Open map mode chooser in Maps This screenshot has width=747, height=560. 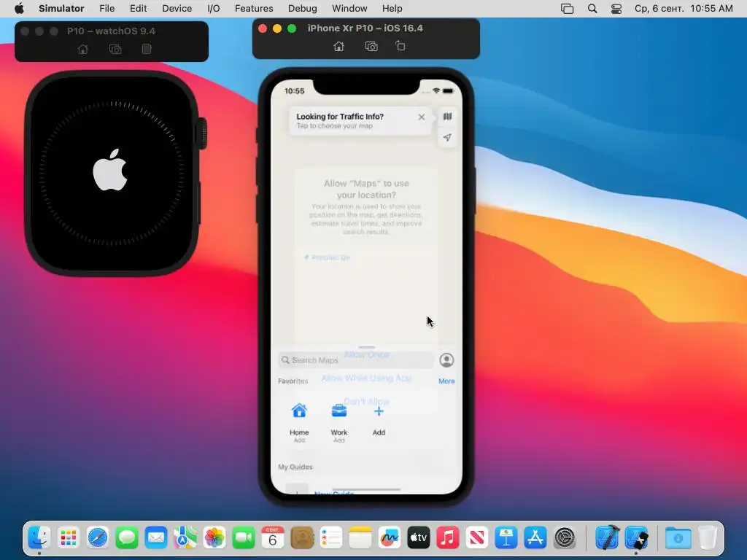[447, 116]
